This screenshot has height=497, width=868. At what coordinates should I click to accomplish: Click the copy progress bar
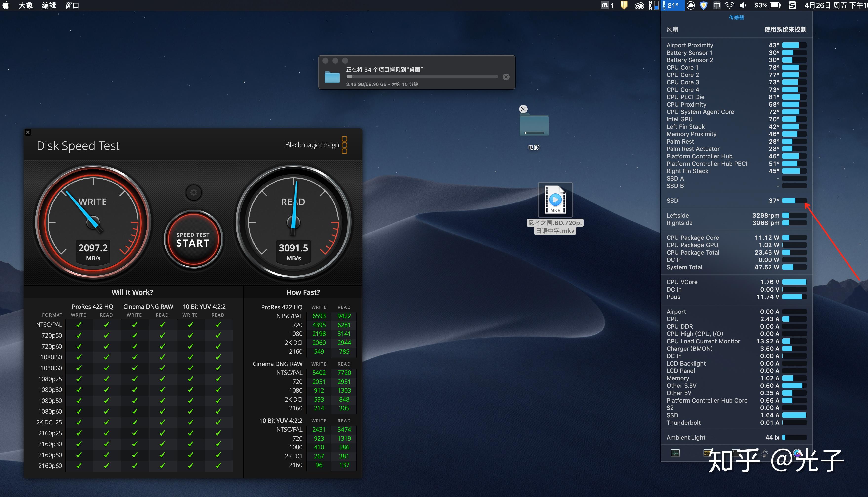point(422,77)
